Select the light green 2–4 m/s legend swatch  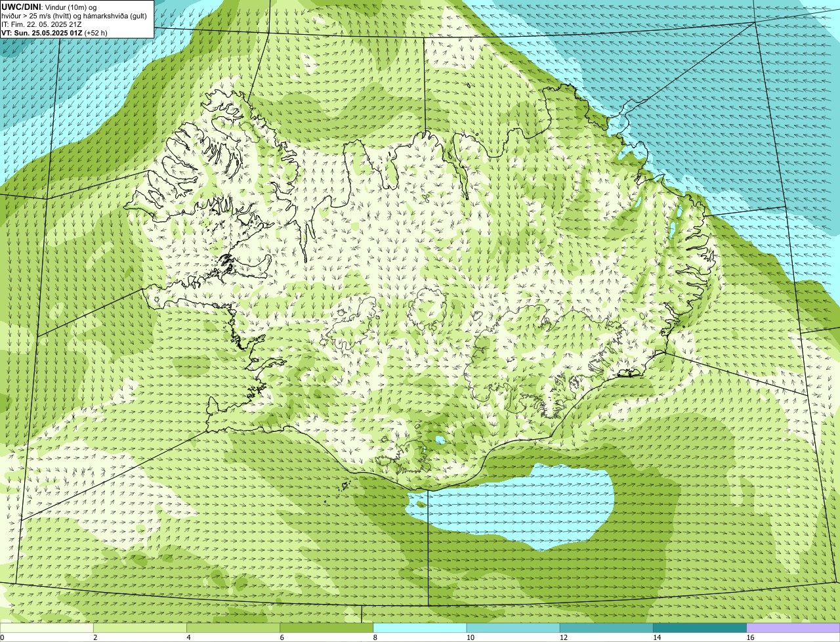(x=140, y=628)
